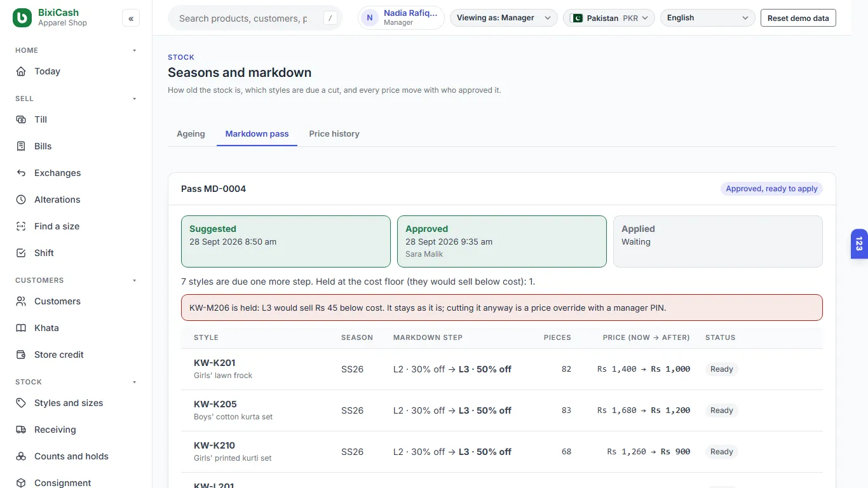
Task: Switch to the Ageing tab
Action: pyautogui.click(x=191, y=133)
